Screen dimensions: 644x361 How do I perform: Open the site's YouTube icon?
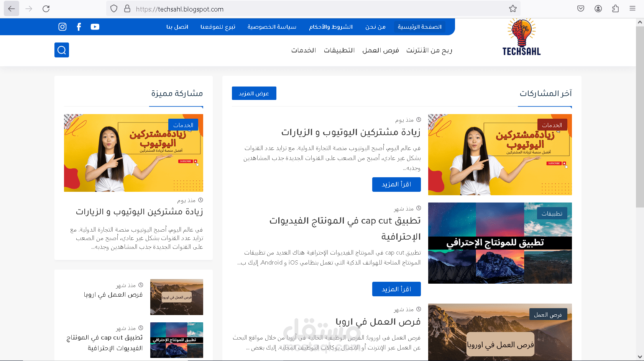95,27
